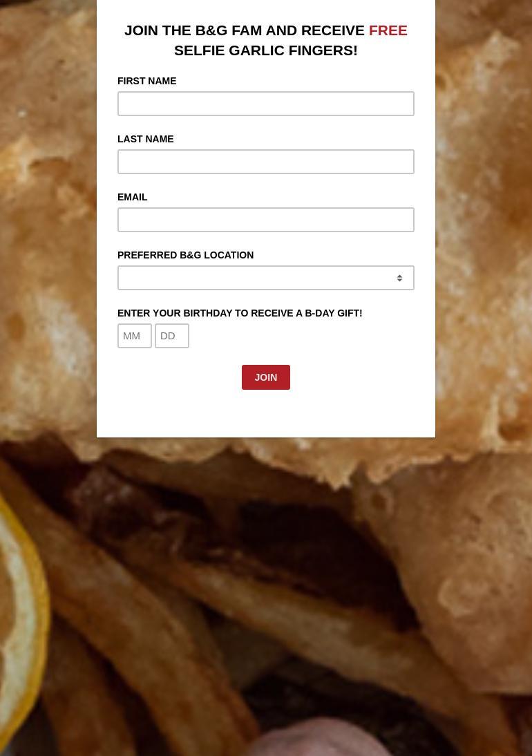Click the SELFIE GARLIC FINGERS heading line
The height and width of the screenshot is (756, 532).
(x=266, y=50)
